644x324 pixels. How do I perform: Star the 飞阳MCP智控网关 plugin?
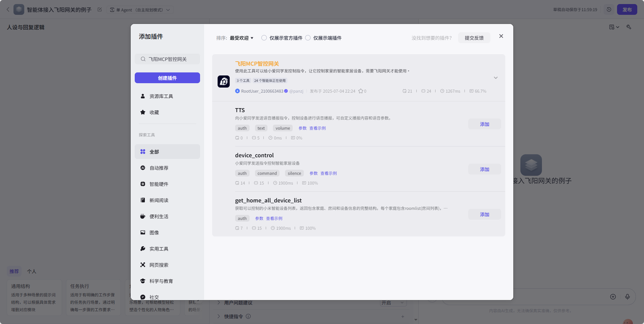pos(361,91)
